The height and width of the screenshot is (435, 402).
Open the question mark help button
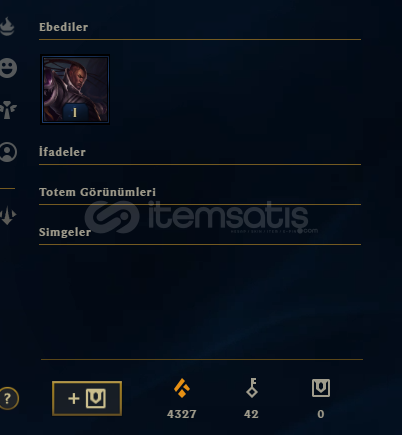9,398
